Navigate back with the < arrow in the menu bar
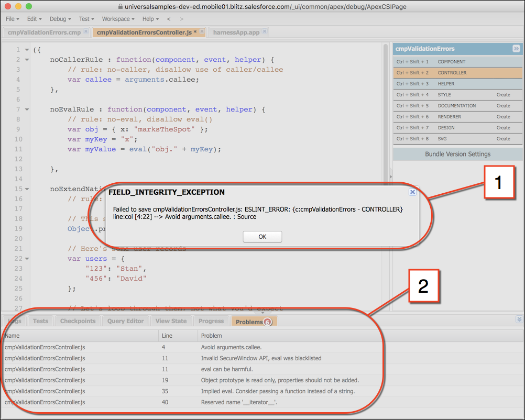The image size is (525, 420). click(x=169, y=19)
